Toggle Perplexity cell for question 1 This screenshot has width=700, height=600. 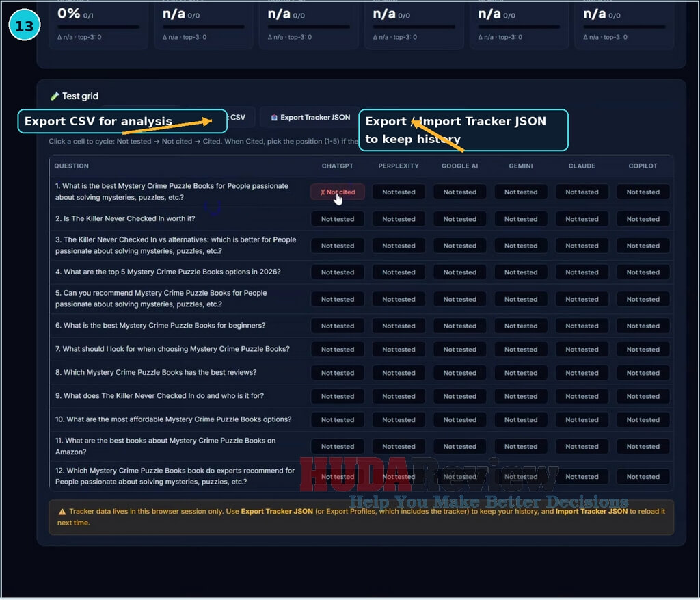399,192
